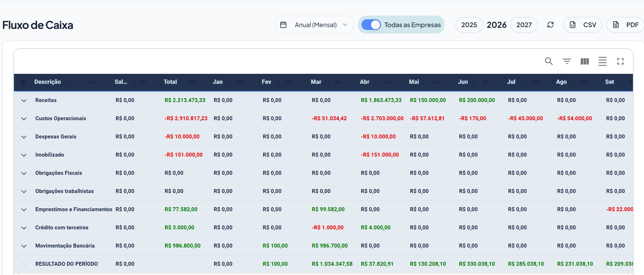Open Jan column actions menu dots
This screenshot has width=644, height=275.
coord(251,82)
